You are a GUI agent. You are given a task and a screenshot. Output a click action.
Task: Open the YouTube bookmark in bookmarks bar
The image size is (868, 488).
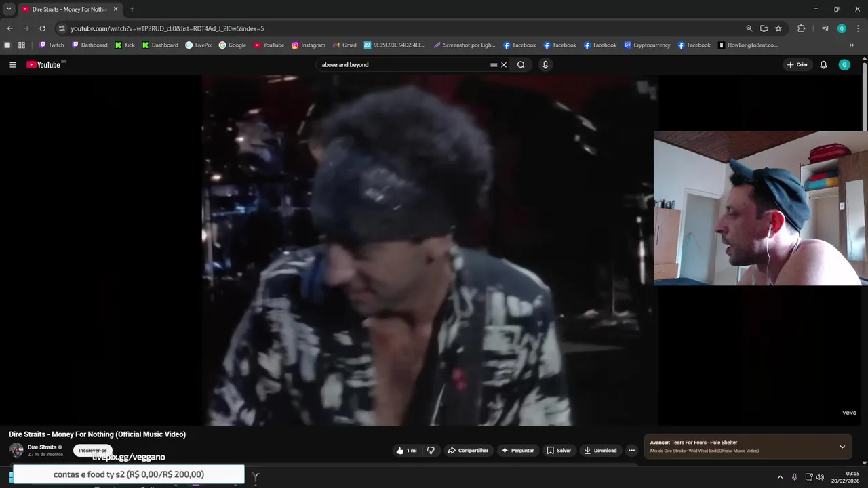(269, 45)
